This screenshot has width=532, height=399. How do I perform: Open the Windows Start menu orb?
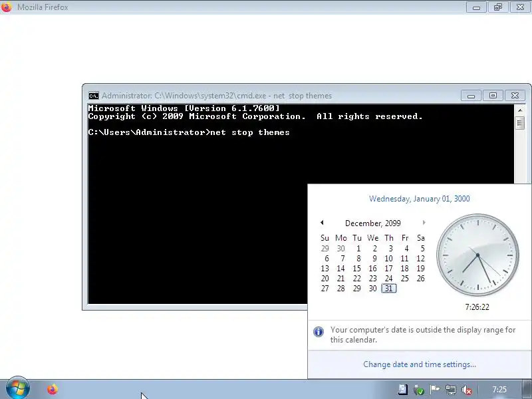point(18,388)
